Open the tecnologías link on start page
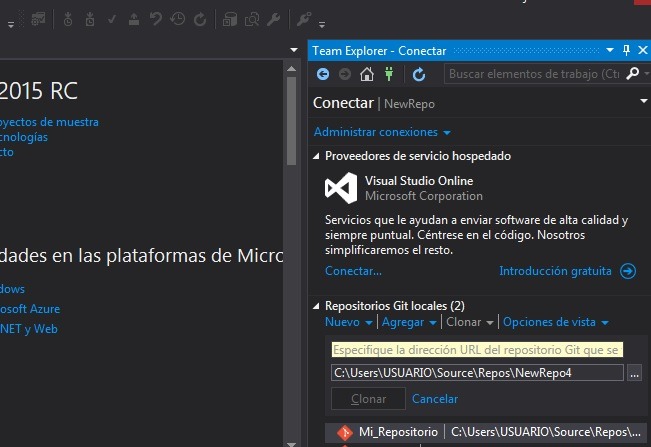 click(24, 137)
